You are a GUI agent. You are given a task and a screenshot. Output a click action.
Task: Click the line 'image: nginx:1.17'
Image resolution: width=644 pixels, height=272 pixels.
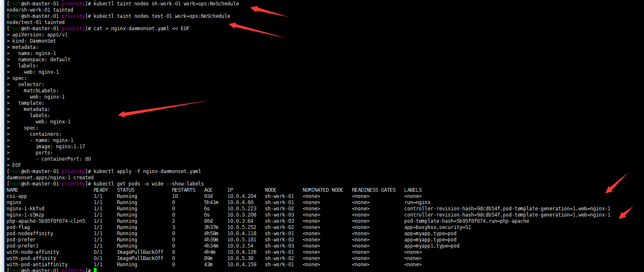60,147
